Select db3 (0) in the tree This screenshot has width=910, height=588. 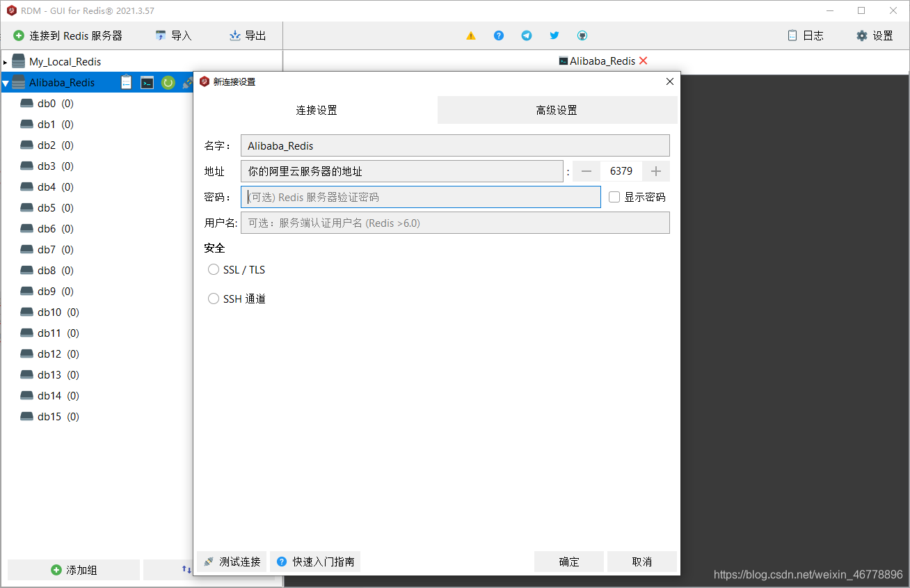[x=56, y=166]
